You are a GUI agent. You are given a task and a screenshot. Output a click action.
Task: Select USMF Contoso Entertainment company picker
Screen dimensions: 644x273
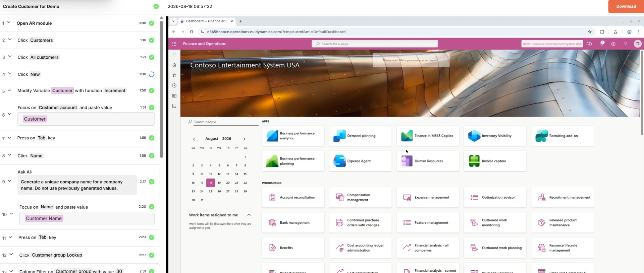point(552,44)
